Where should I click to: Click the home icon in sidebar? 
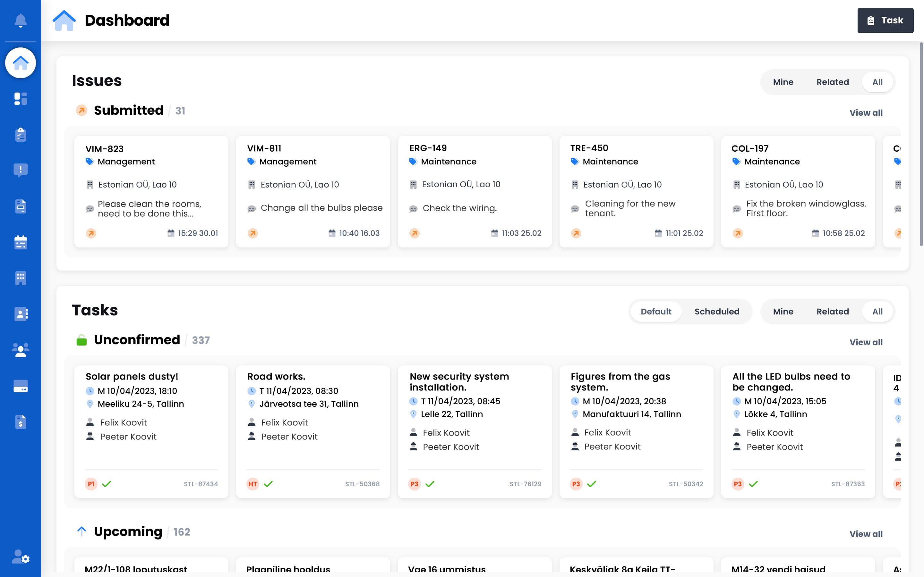coord(21,63)
